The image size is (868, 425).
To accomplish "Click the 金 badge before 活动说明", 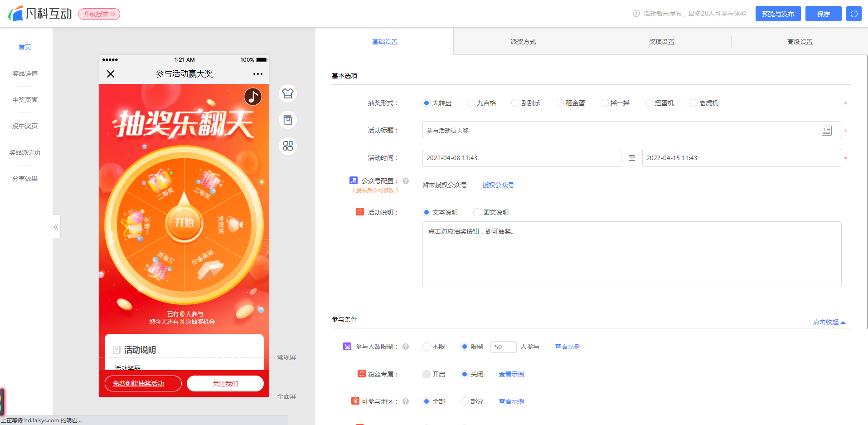I will (x=360, y=212).
